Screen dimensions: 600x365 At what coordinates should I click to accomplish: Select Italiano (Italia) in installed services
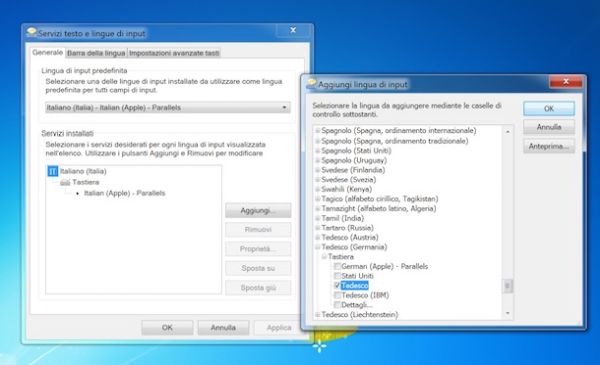(x=83, y=171)
